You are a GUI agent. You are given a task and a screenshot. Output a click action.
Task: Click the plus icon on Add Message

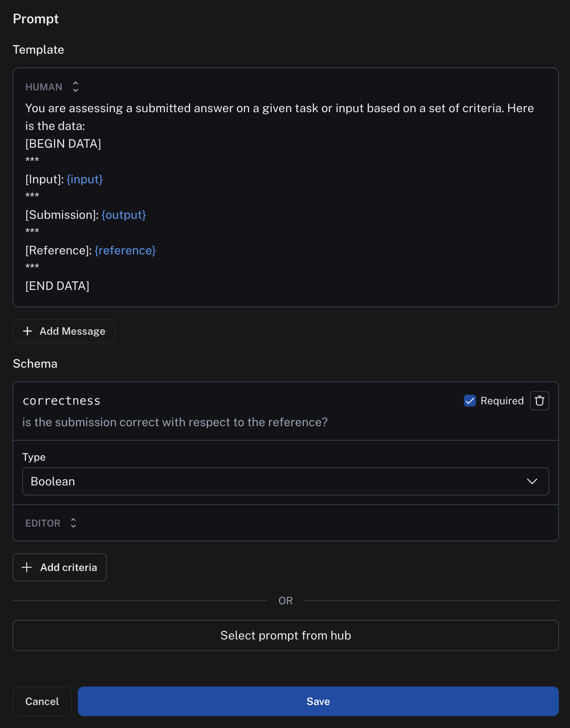pos(27,331)
